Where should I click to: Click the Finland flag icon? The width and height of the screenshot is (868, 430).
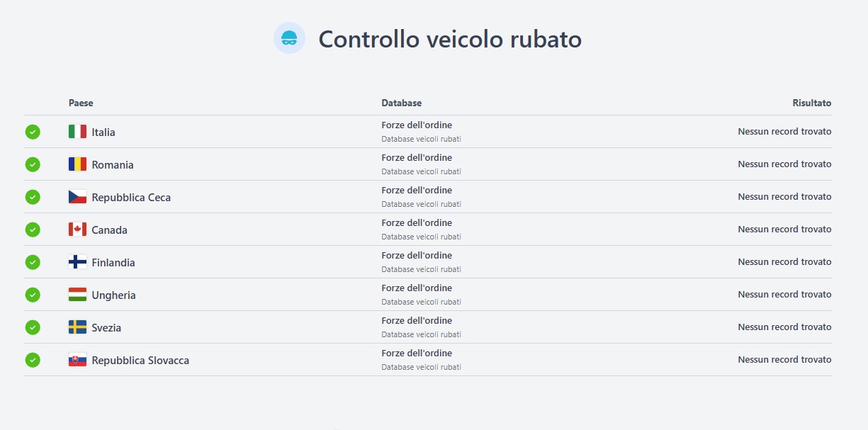pos(77,262)
